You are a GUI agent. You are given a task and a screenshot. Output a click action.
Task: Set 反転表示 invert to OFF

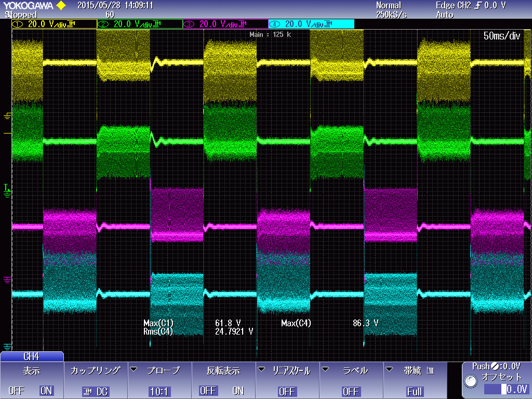point(207,391)
